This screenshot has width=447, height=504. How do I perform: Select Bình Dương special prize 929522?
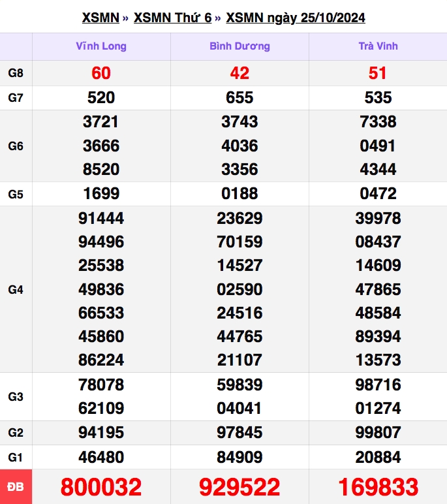coord(239,487)
